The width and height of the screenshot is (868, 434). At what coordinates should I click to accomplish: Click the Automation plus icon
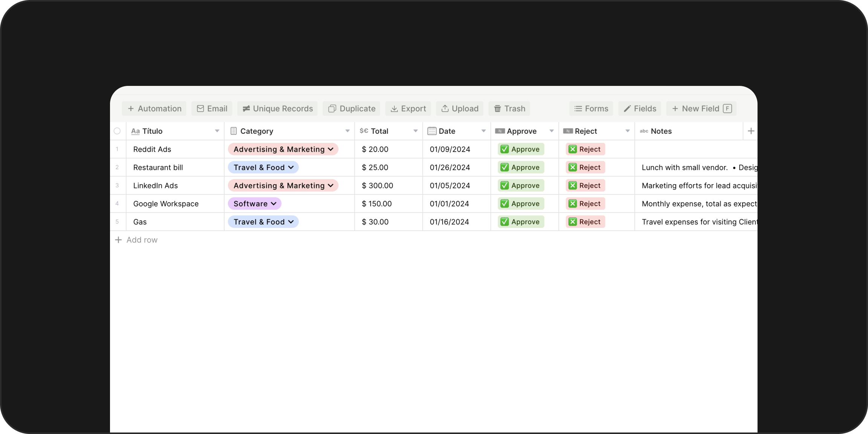tap(131, 108)
